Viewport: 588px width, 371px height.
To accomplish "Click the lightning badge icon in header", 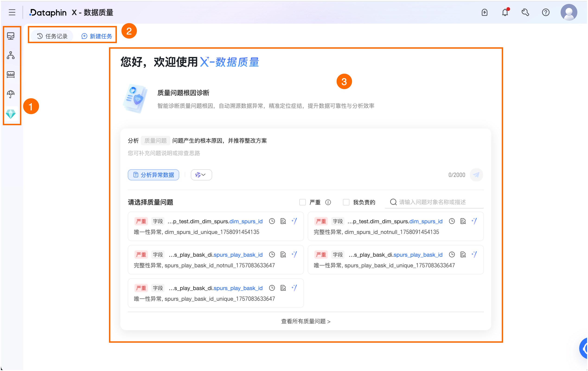I will 484,12.
